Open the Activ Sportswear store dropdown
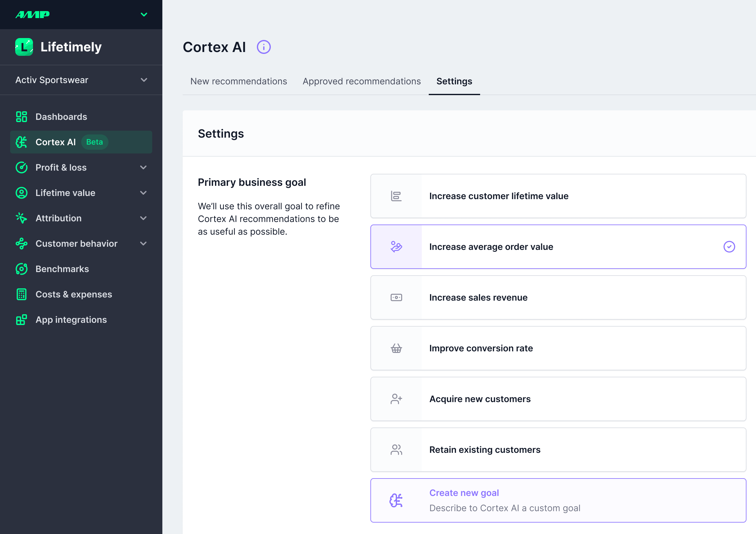This screenshot has height=534, width=756. click(81, 80)
